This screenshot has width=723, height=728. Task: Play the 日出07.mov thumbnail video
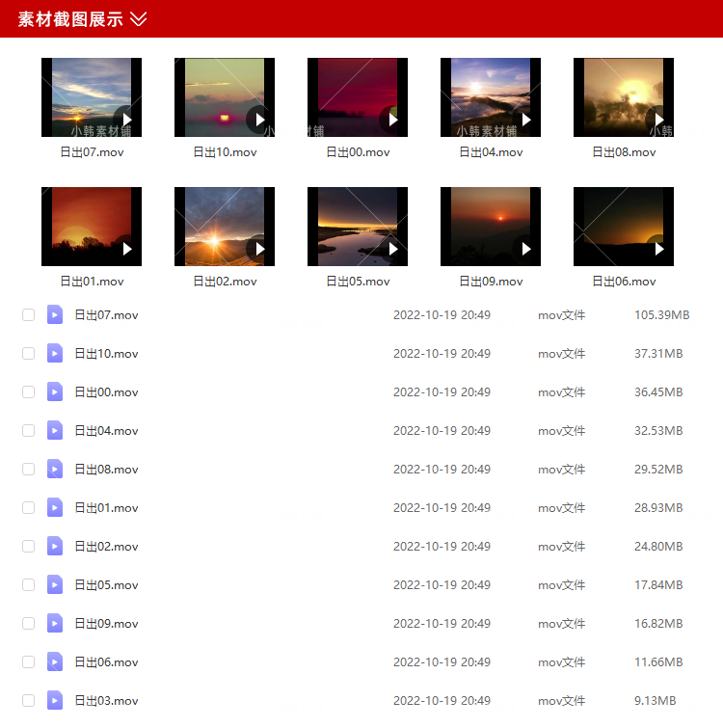tap(126, 121)
